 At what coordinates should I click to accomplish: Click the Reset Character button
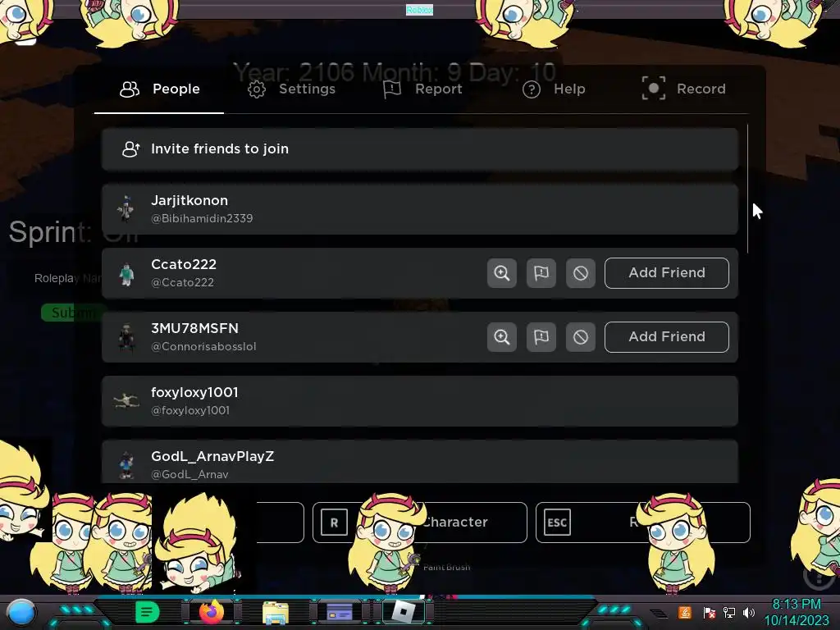[x=419, y=523]
